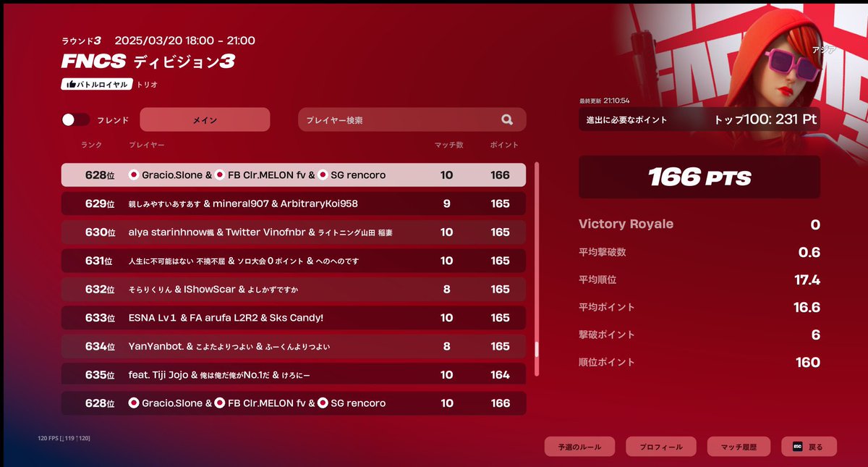Click the ランク column header
The image size is (868, 467).
click(92, 146)
